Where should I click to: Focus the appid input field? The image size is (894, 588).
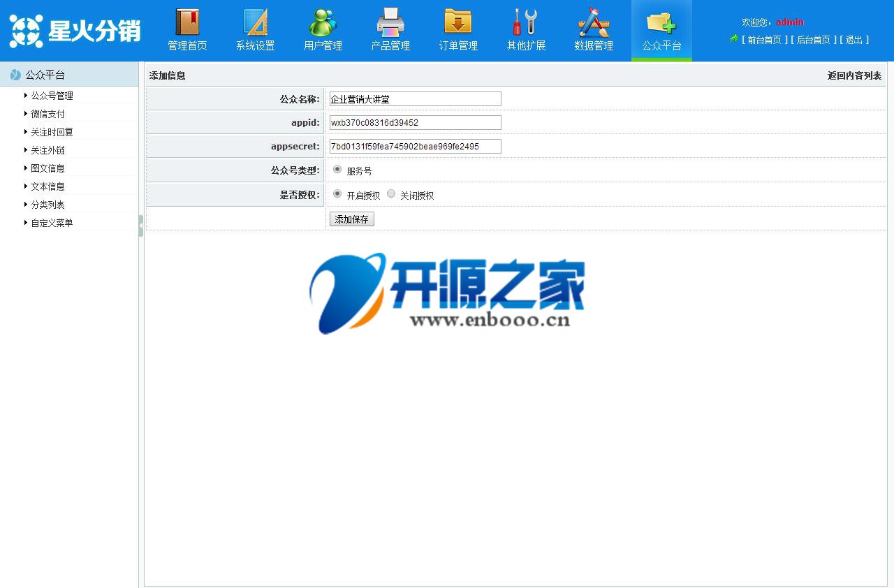(x=416, y=123)
